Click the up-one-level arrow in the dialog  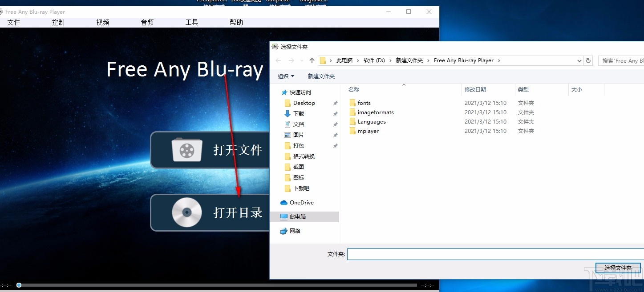tap(312, 60)
